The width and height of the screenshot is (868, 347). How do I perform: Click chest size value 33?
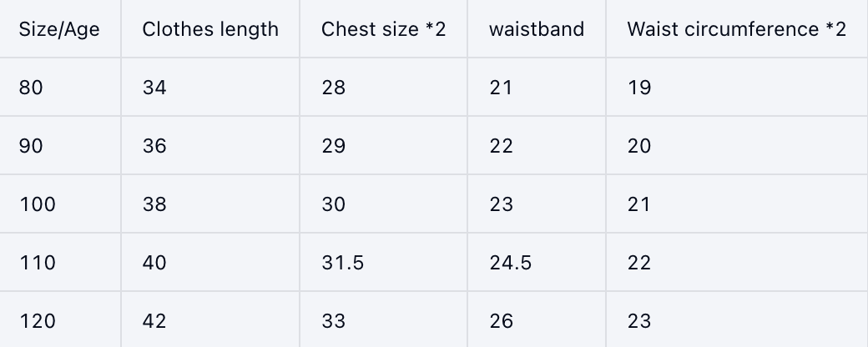point(333,321)
